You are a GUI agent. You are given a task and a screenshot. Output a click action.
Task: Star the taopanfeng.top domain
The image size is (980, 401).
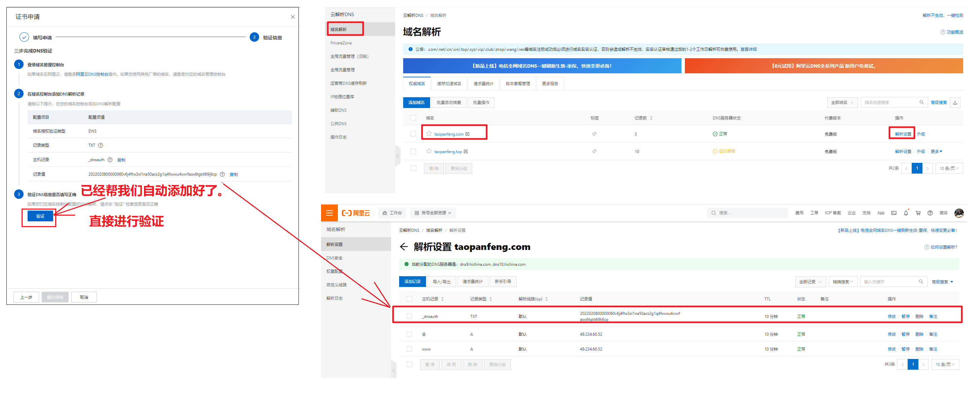click(x=429, y=151)
